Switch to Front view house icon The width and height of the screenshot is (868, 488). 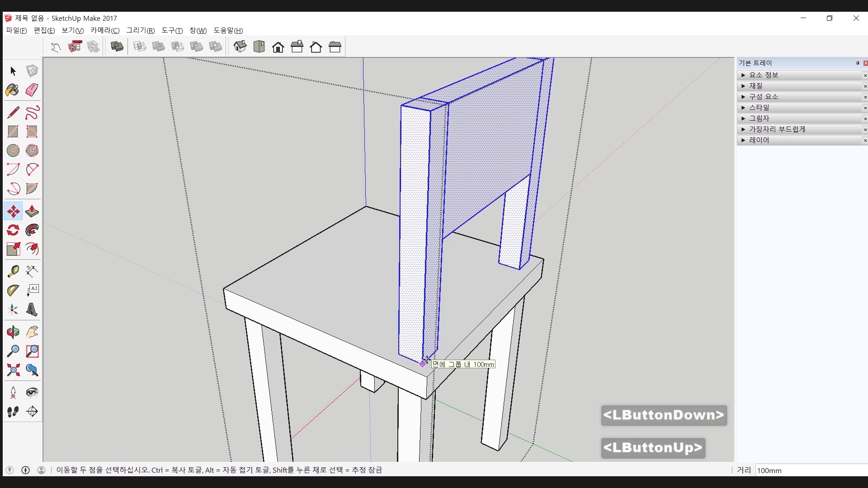(x=278, y=47)
